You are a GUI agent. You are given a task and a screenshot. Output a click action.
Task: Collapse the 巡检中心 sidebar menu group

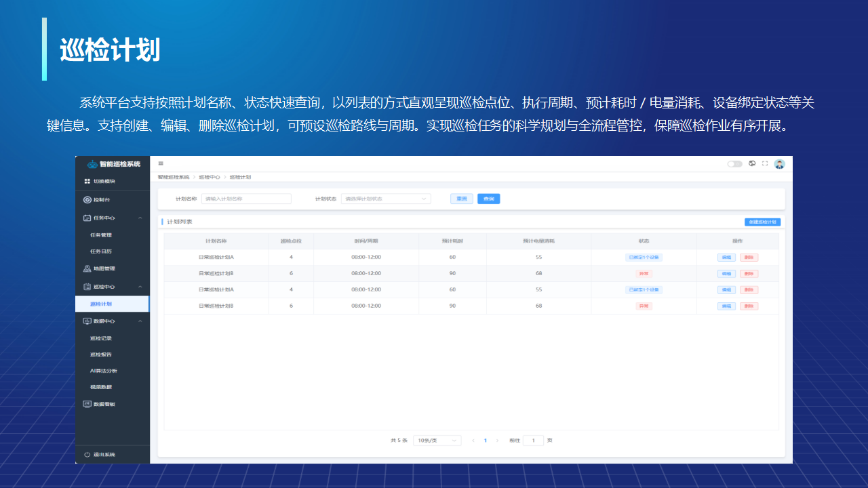pos(140,287)
